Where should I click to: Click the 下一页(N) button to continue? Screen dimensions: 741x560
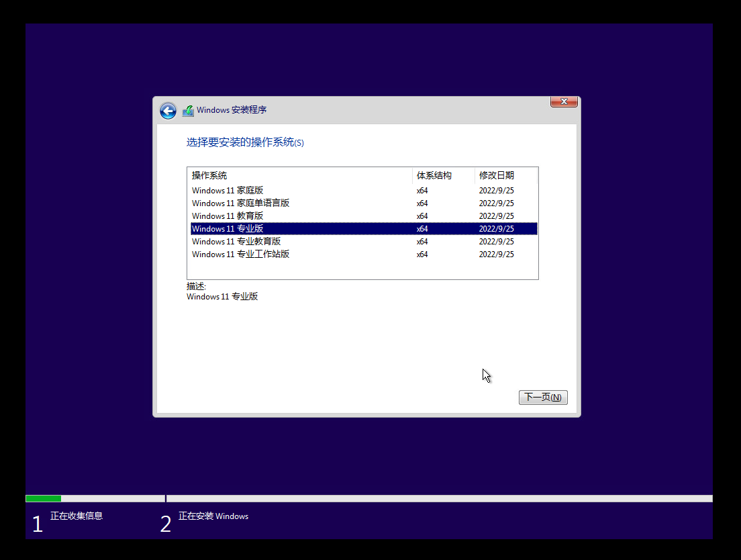543,397
